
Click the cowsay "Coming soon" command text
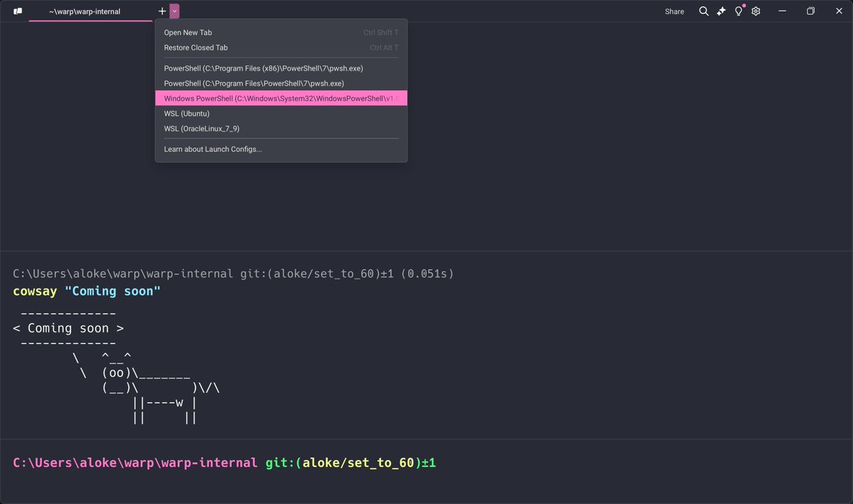click(87, 291)
